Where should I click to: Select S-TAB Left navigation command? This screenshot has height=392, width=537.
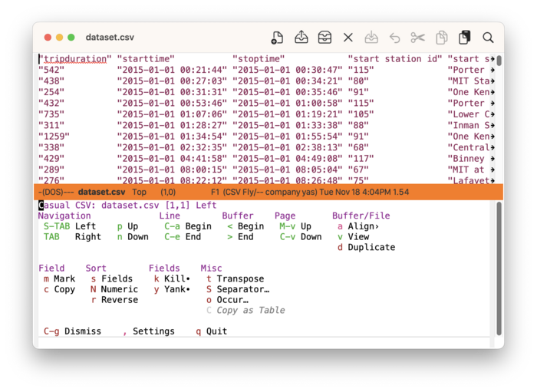coord(70,226)
